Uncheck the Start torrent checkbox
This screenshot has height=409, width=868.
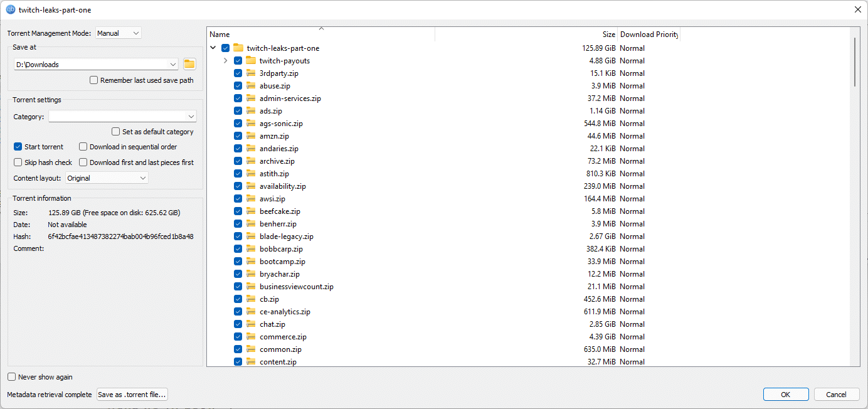(18, 147)
